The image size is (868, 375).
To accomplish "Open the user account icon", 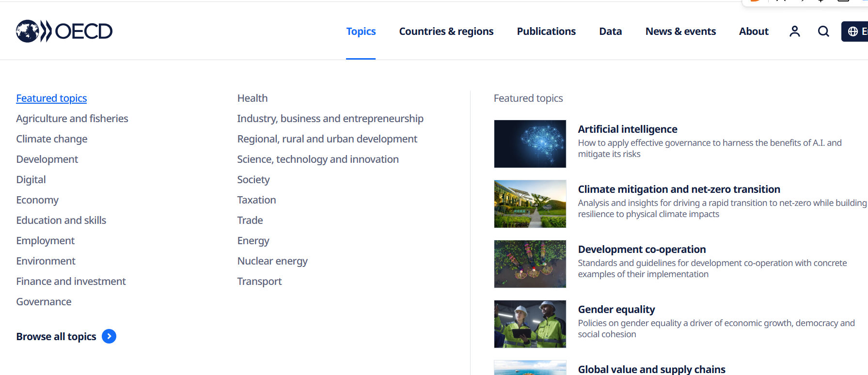I will [x=794, y=31].
